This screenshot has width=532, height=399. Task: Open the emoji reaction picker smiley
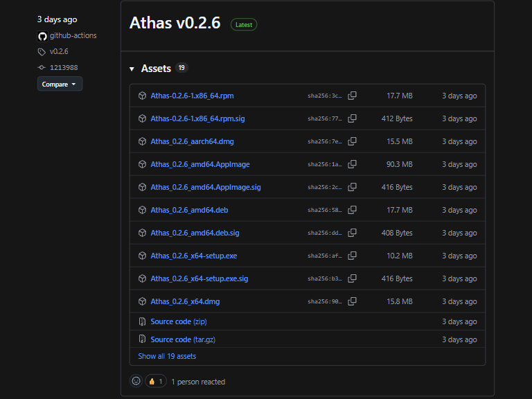tap(136, 381)
